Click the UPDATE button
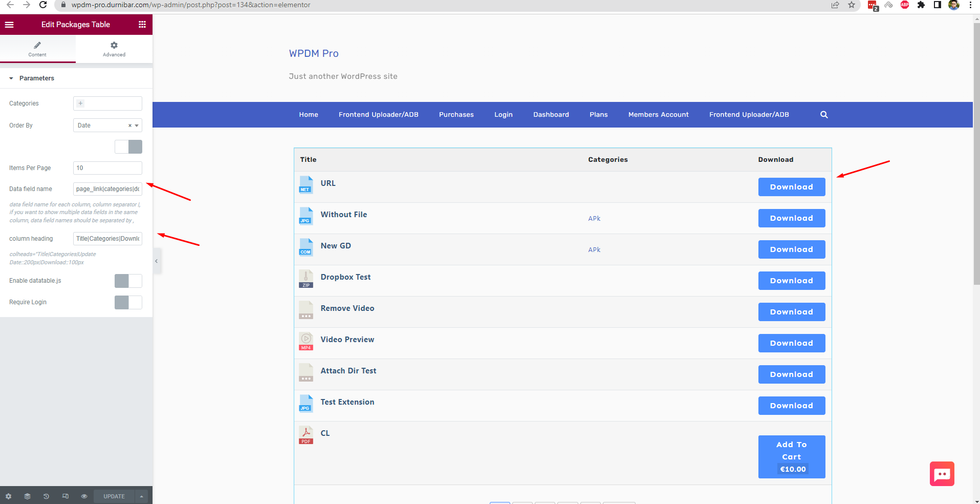980x504 pixels. click(x=114, y=496)
